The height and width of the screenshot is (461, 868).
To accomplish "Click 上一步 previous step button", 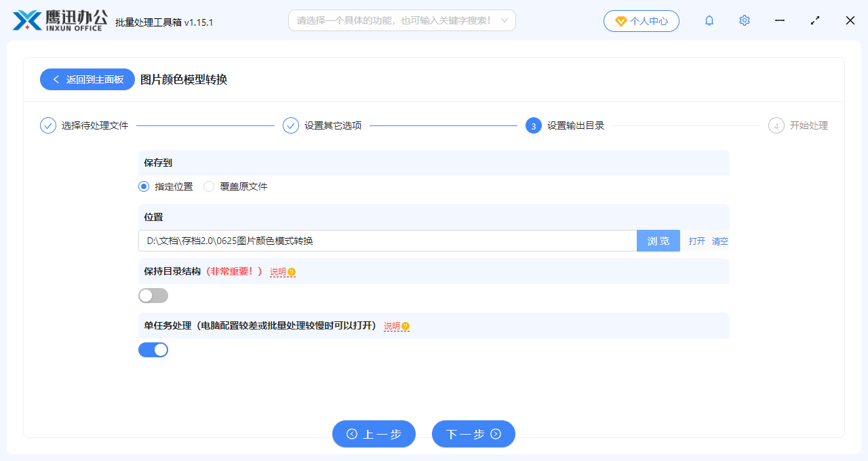I will 374,434.
